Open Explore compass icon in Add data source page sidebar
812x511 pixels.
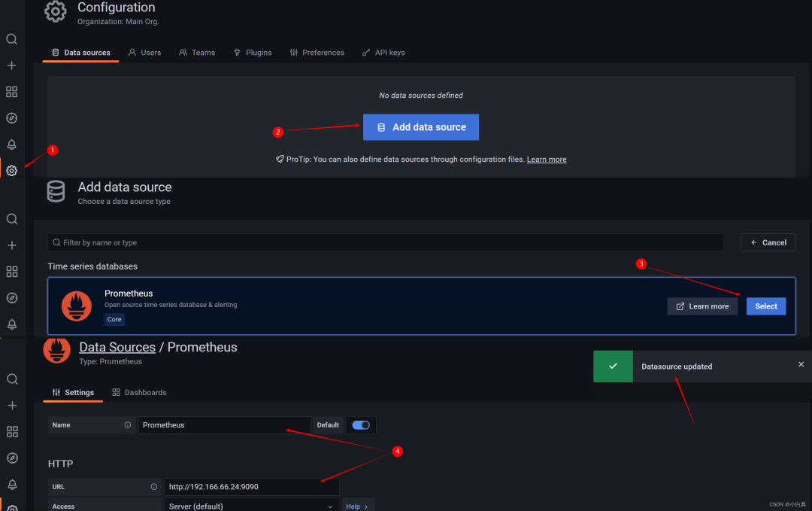pyautogui.click(x=12, y=298)
